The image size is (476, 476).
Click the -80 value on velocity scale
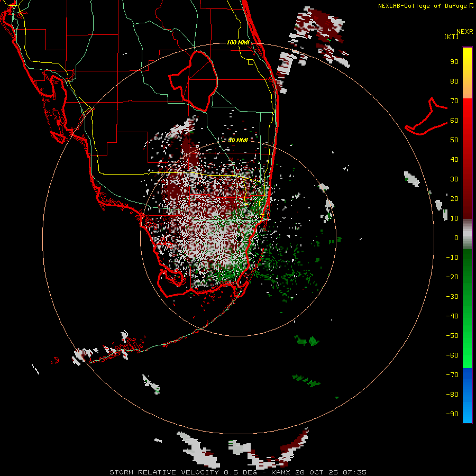(452, 395)
